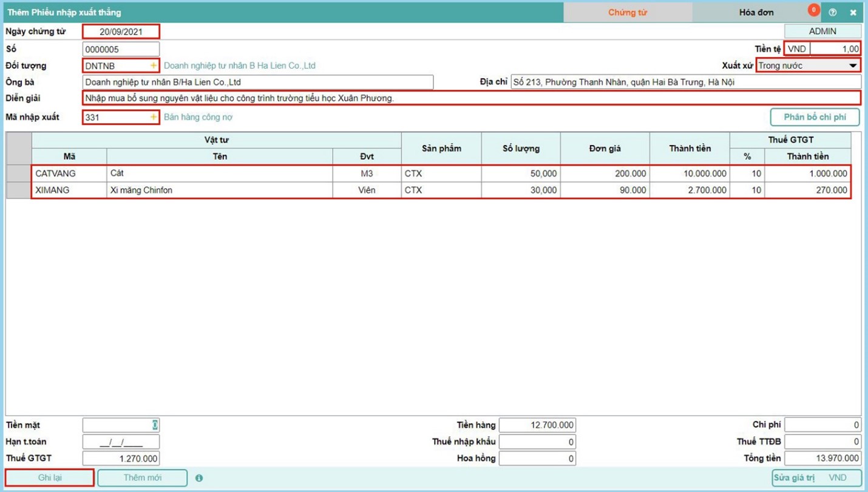Click the plus icon in Mã nhập xuất field

tap(154, 117)
